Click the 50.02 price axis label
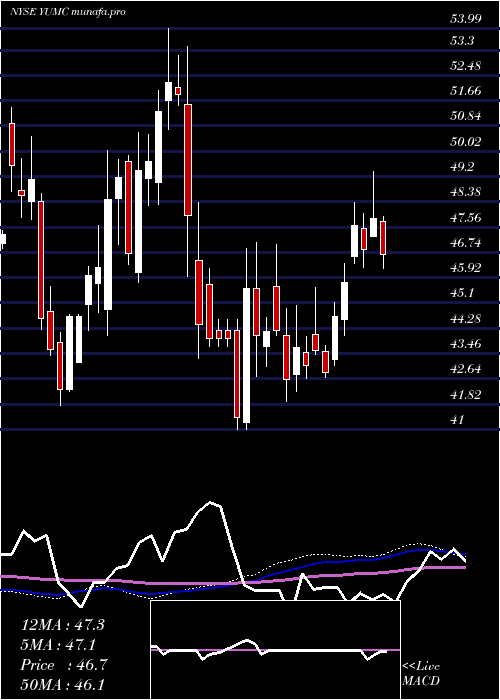 tap(466, 142)
